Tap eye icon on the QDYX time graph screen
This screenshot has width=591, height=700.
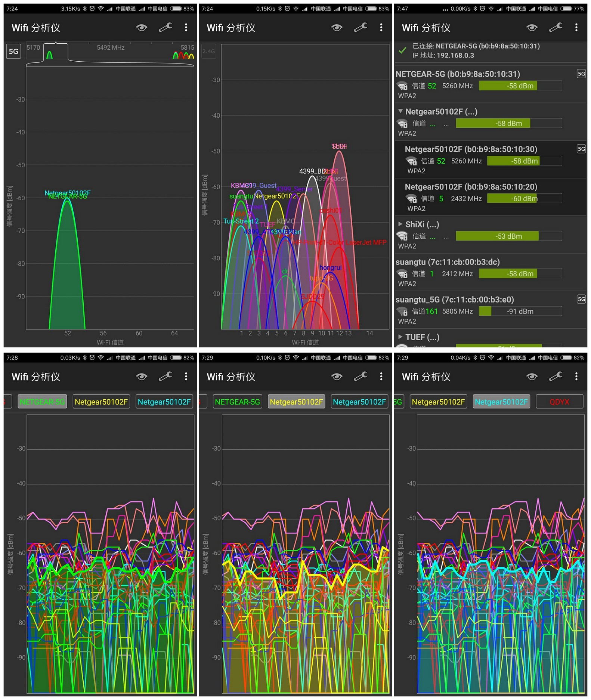point(532,377)
